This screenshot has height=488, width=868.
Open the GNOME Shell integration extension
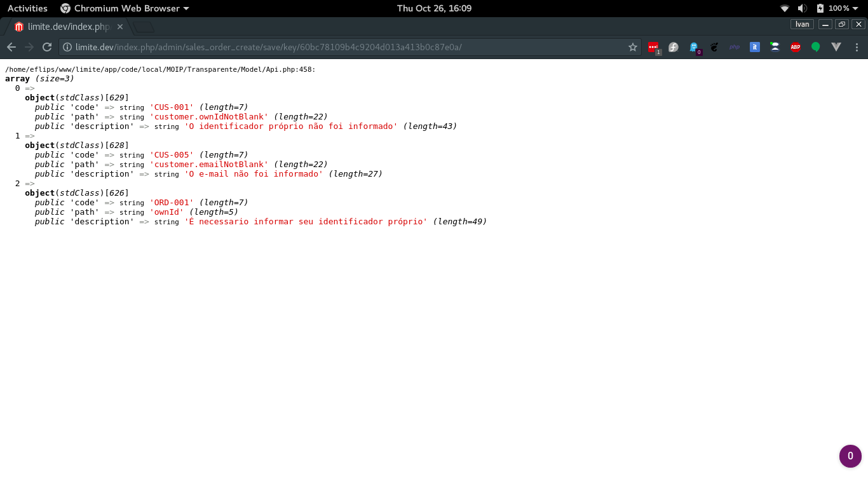click(x=714, y=47)
